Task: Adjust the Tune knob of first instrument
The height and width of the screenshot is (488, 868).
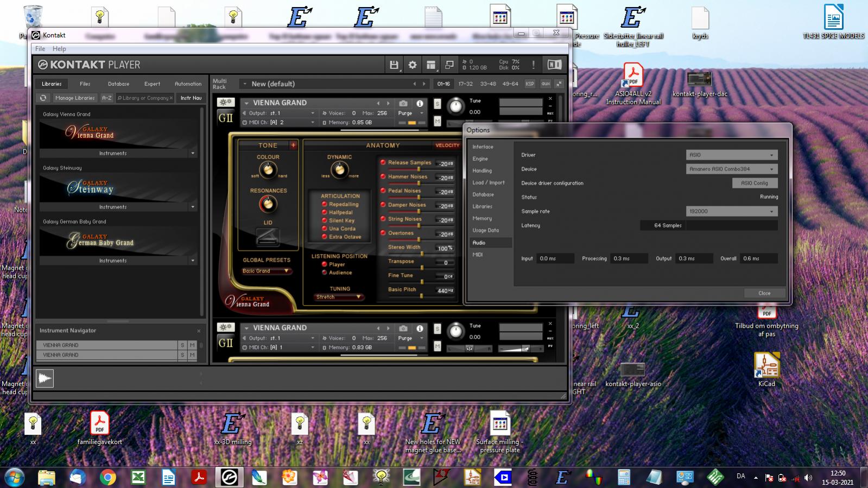Action: (x=456, y=106)
